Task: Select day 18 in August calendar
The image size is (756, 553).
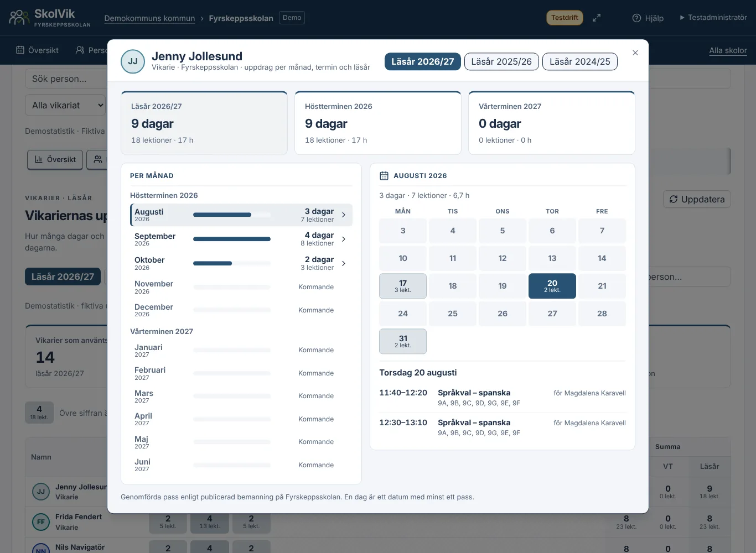Action: click(x=453, y=286)
